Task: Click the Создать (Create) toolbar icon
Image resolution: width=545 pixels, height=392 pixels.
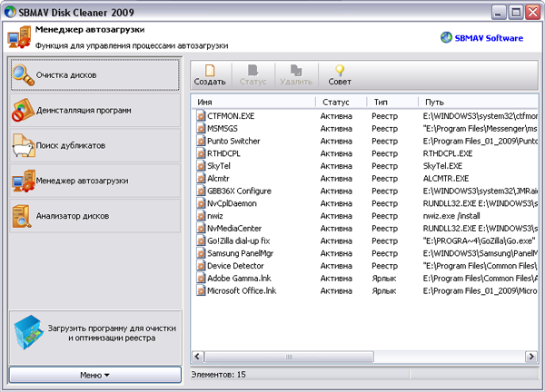Action: 210,70
